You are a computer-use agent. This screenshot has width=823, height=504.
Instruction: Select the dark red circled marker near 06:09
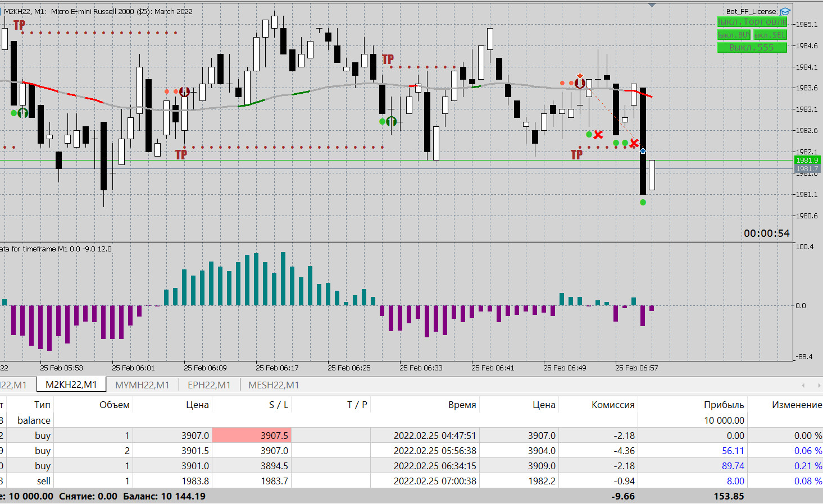(184, 91)
